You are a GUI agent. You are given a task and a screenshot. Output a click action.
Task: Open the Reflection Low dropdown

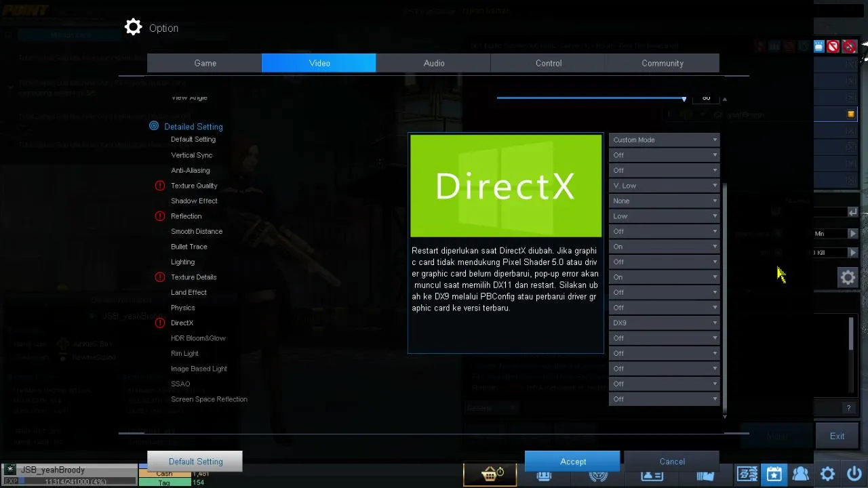coord(664,216)
